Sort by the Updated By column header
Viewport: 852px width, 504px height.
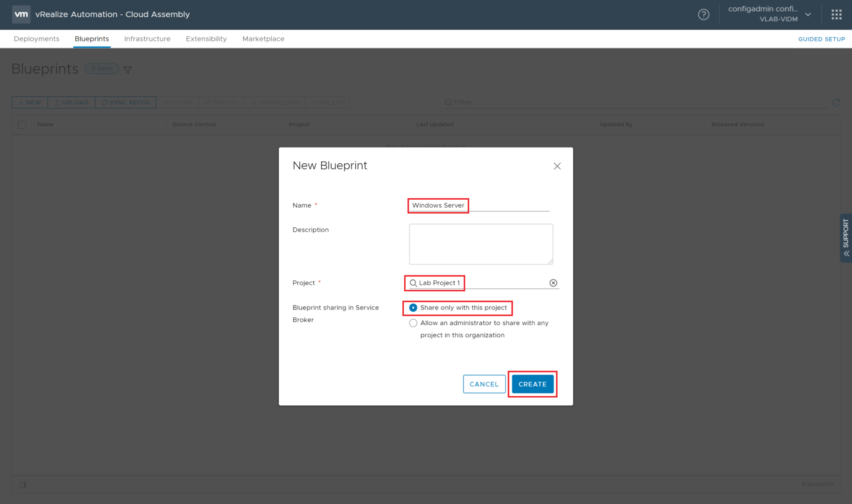click(x=616, y=124)
